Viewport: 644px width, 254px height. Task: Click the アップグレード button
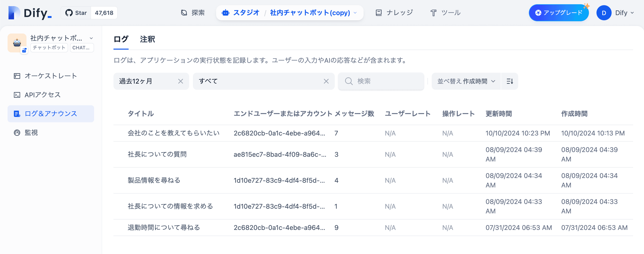tap(558, 13)
